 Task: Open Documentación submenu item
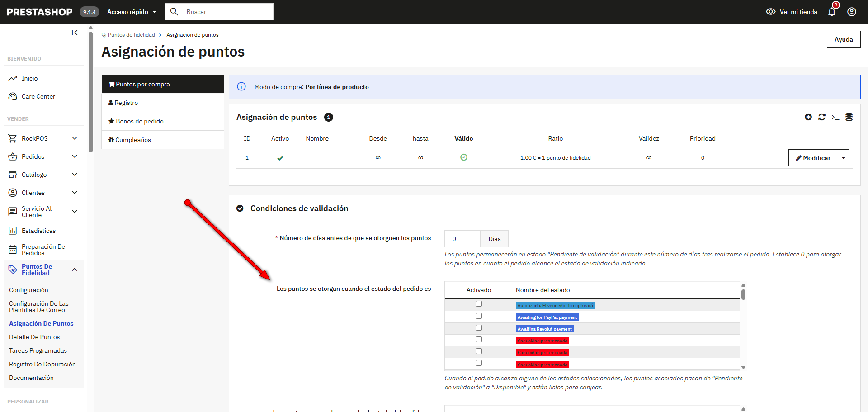pos(31,378)
